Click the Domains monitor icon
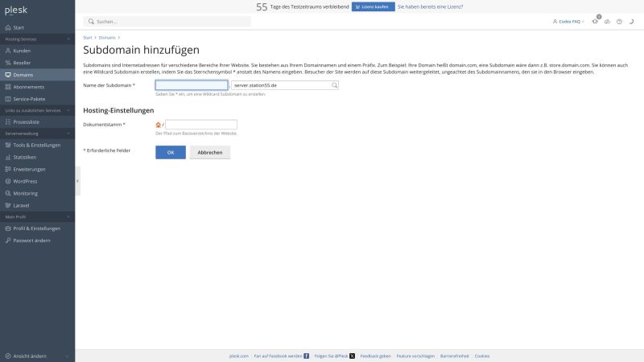644x362 pixels. click(x=8, y=75)
